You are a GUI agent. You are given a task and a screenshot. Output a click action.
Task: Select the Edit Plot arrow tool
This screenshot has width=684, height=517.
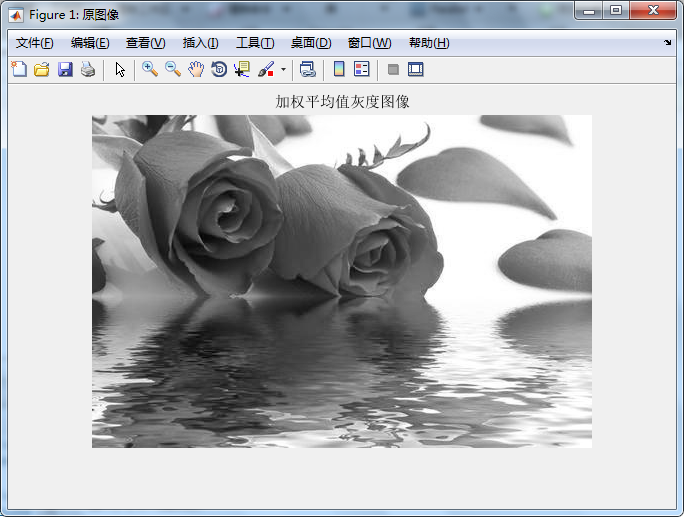pos(120,69)
